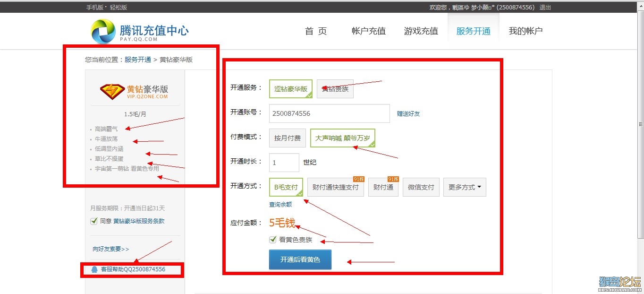Click the welcome username text in top bar
This screenshot has height=294, width=644.
482,8
